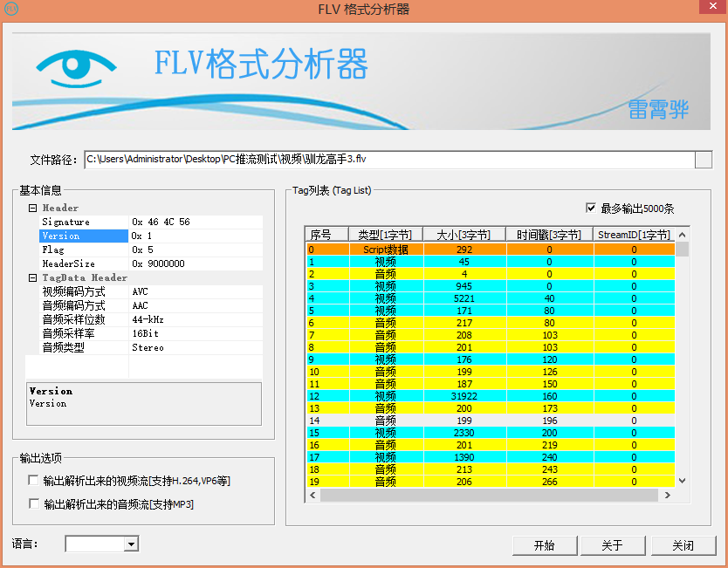
Task: Select tag row 14 with timestamp 196
Action: pyautogui.click(x=491, y=421)
